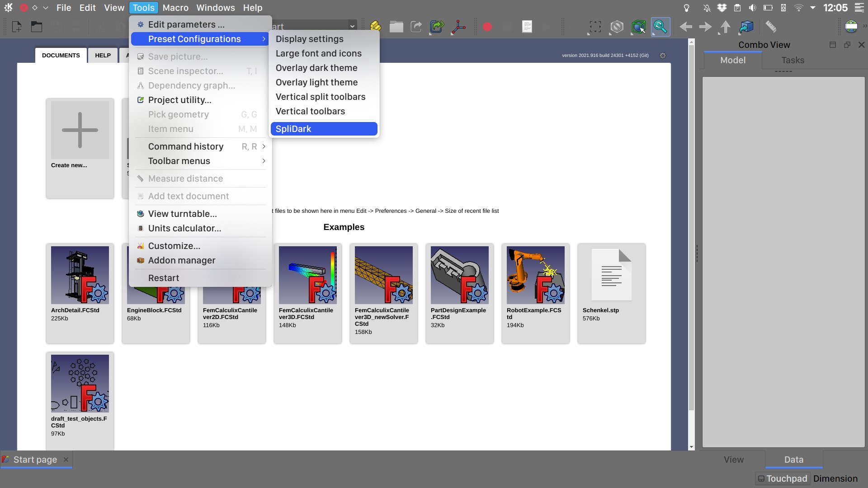Screen dimensions: 868x488
Task: Open the PartDesignExample.FCStd example
Action: point(460,293)
